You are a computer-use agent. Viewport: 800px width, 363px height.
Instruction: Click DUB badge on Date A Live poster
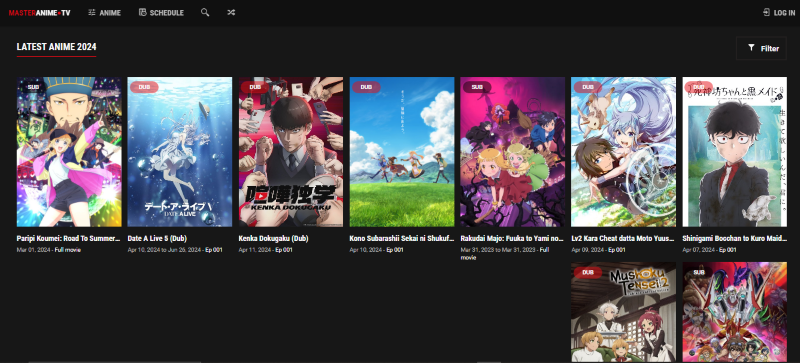(144, 87)
